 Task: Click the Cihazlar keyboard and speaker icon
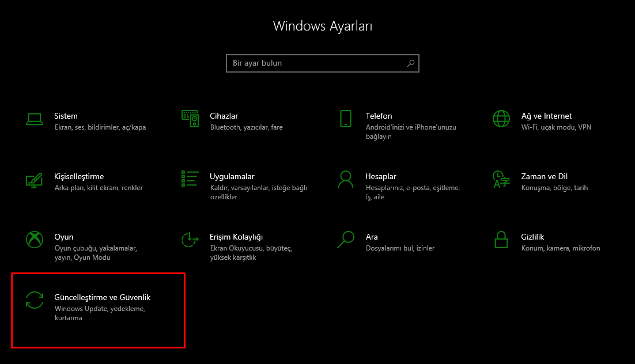(190, 119)
